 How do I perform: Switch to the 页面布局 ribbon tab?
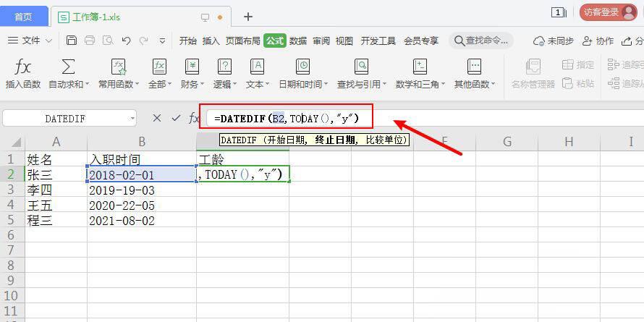[x=242, y=41]
